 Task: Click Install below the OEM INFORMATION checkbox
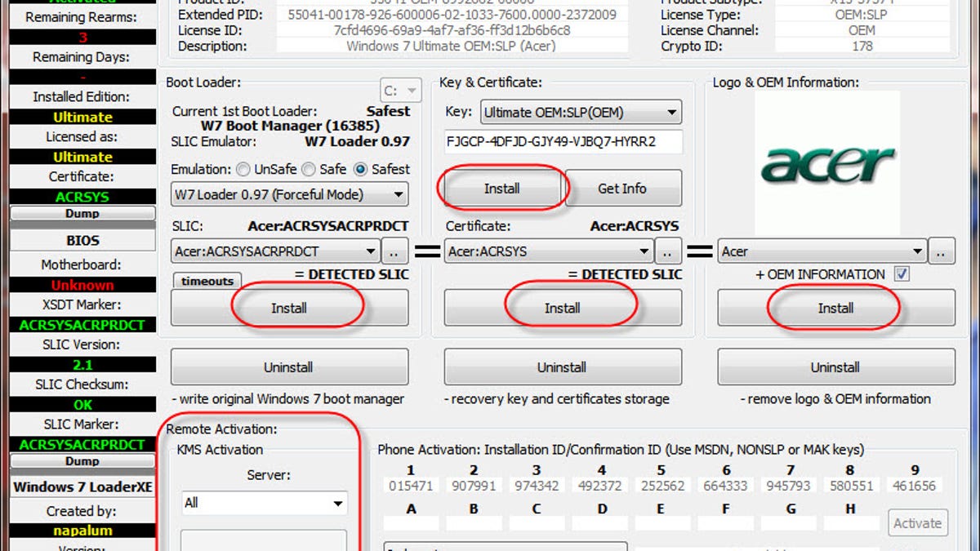coord(836,308)
